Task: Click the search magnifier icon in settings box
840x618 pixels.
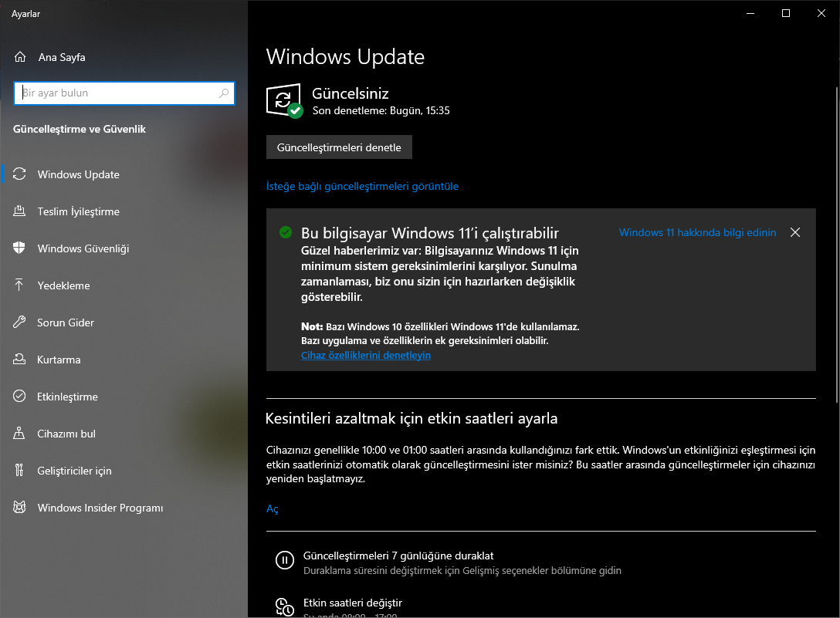Action: tap(224, 93)
